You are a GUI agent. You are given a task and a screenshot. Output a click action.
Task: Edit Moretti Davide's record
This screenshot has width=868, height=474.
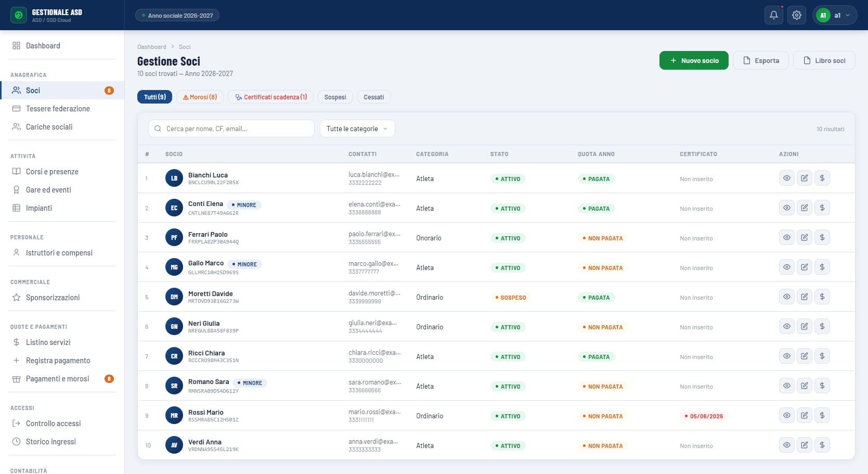coord(805,297)
